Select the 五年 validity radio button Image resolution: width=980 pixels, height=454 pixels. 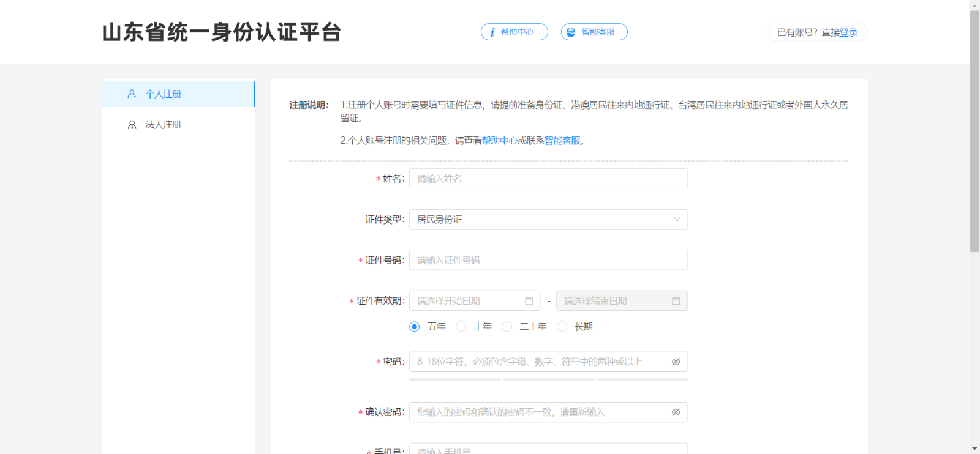point(415,327)
